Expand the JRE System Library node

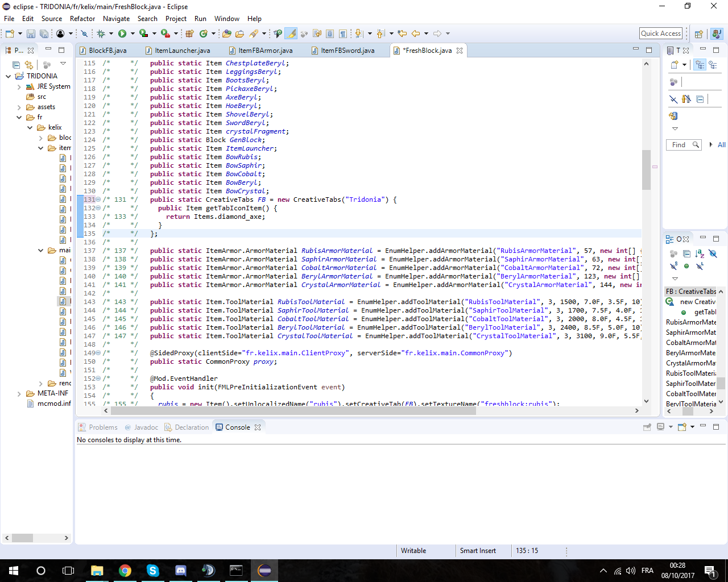[19, 86]
